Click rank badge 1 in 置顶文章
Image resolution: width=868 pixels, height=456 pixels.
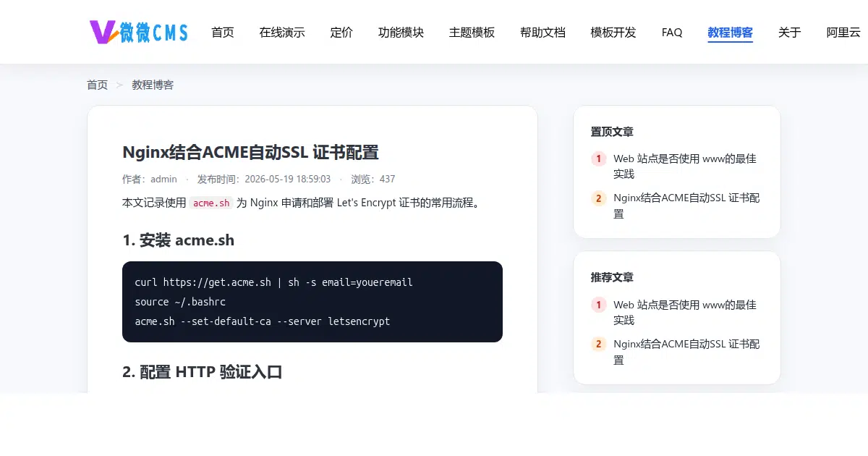point(599,159)
